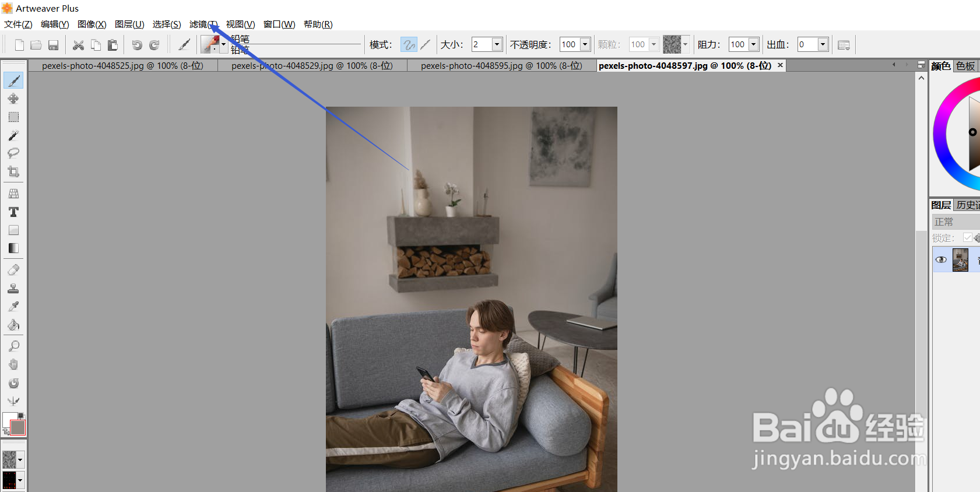The image size is (980, 492).
Task: Switch to pexels-photo-4048595.jpg tab
Action: [x=501, y=66]
